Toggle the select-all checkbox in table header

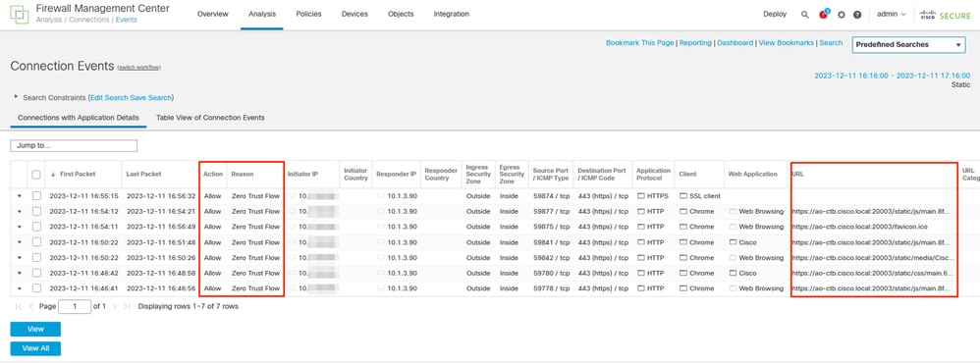pos(36,175)
